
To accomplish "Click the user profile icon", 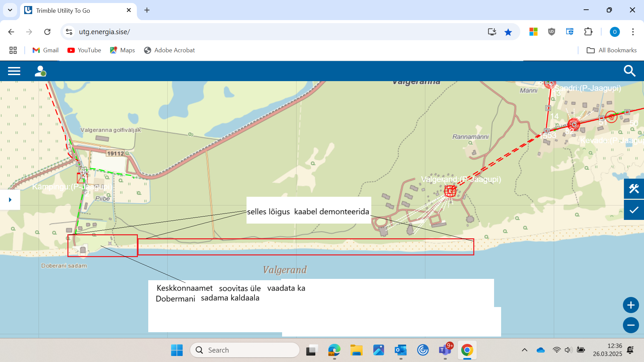I will (x=40, y=71).
